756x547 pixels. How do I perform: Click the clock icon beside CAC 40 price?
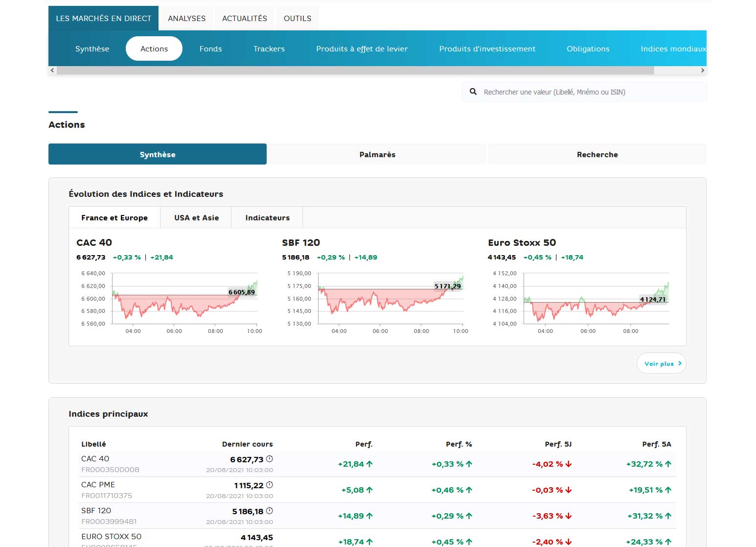tap(269, 459)
